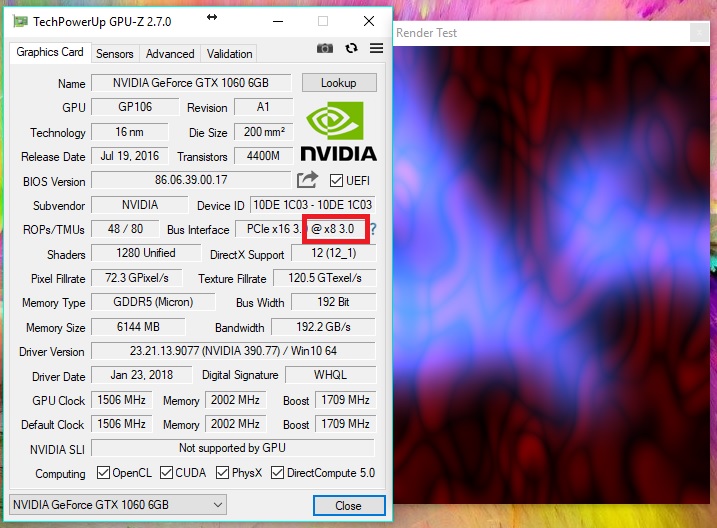Click the GPU Clock field 1506 MHz
717x528 pixels.
pos(122,400)
